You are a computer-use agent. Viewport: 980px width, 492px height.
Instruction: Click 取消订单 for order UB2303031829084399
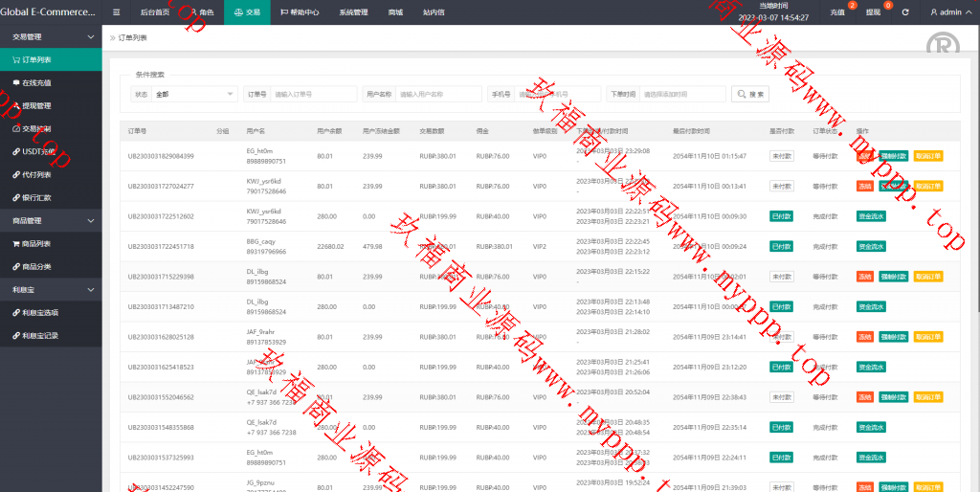tap(928, 156)
